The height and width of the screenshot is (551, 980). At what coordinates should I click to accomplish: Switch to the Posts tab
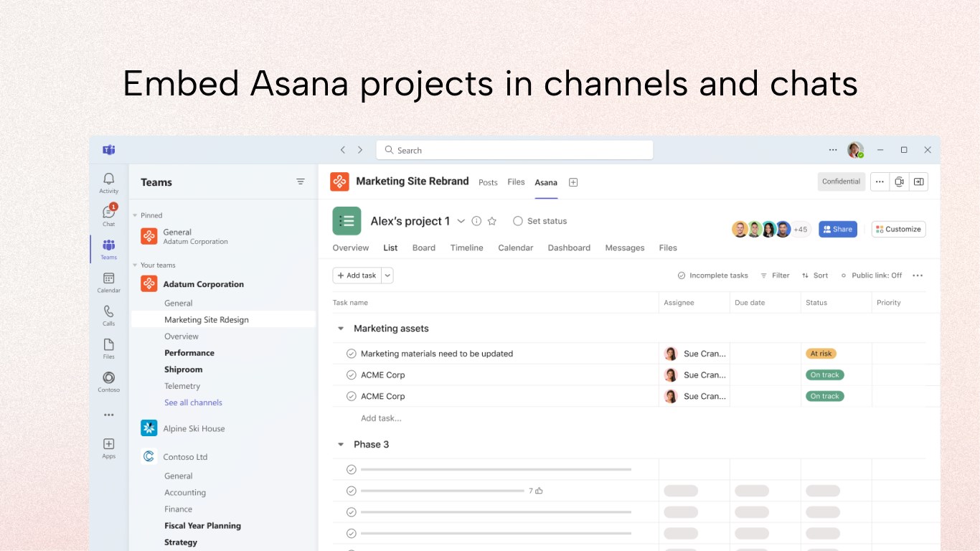(488, 182)
